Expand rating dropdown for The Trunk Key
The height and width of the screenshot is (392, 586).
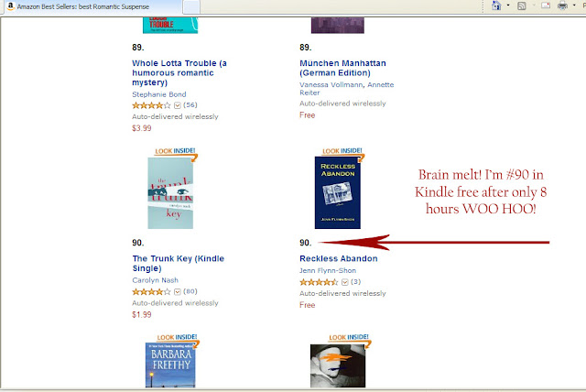pos(178,292)
